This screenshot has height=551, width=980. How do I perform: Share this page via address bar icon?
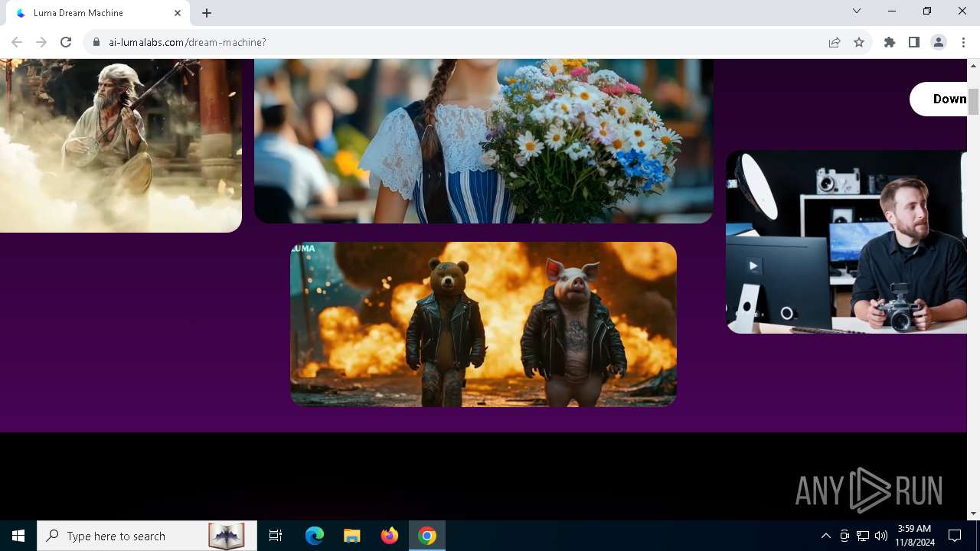[835, 42]
